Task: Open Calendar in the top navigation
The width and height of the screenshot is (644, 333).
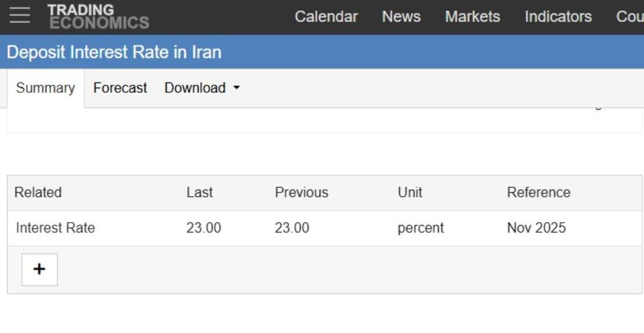Action: click(326, 17)
